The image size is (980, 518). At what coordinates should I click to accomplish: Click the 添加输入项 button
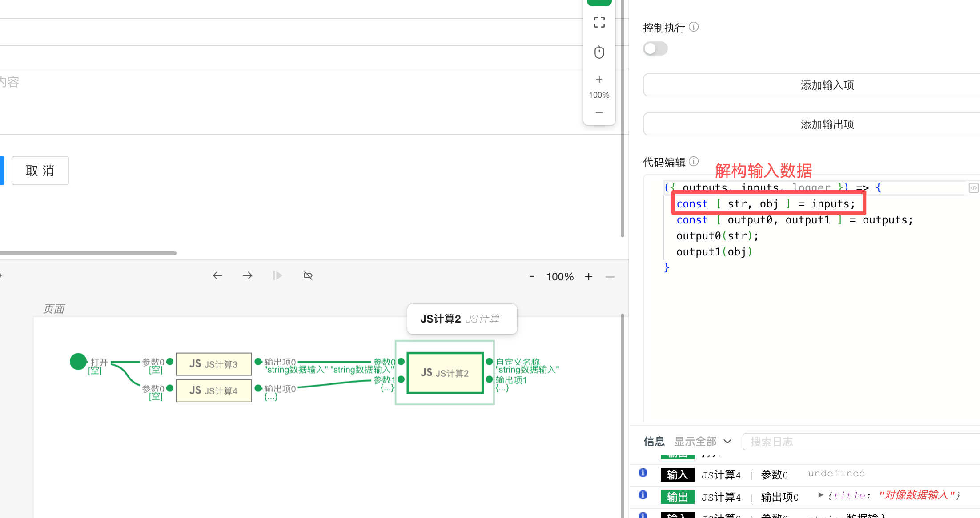pyautogui.click(x=827, y=85)
